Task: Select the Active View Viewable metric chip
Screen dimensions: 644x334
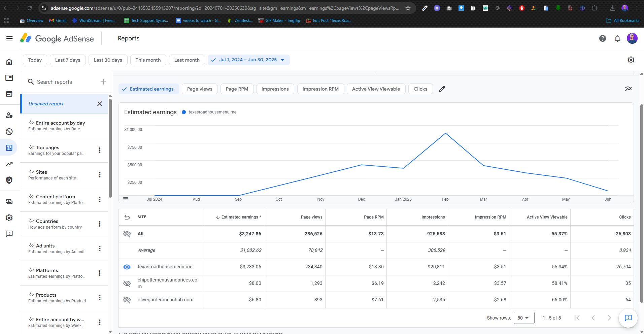Action: click(376, 89)
